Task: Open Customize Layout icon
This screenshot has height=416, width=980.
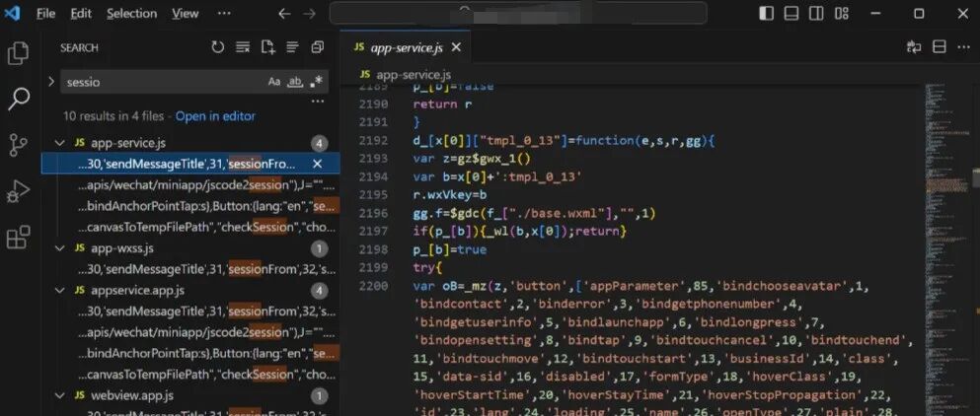Action: pyautogui.click(x=841, y=13)
